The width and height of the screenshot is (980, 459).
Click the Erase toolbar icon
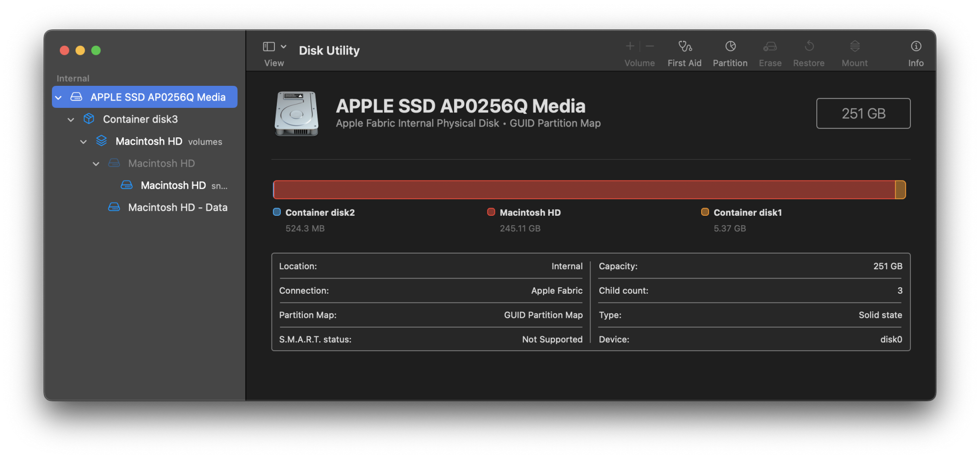[770, 46]
